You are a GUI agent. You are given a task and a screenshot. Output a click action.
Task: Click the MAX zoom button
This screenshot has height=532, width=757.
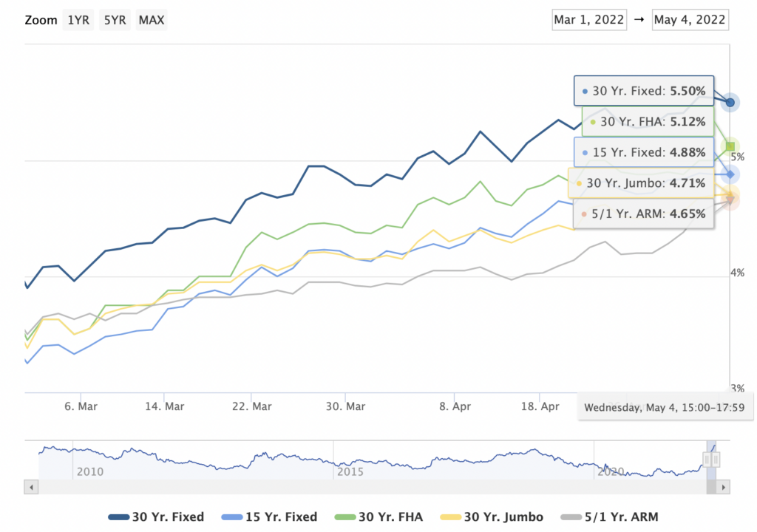point(152,20)
